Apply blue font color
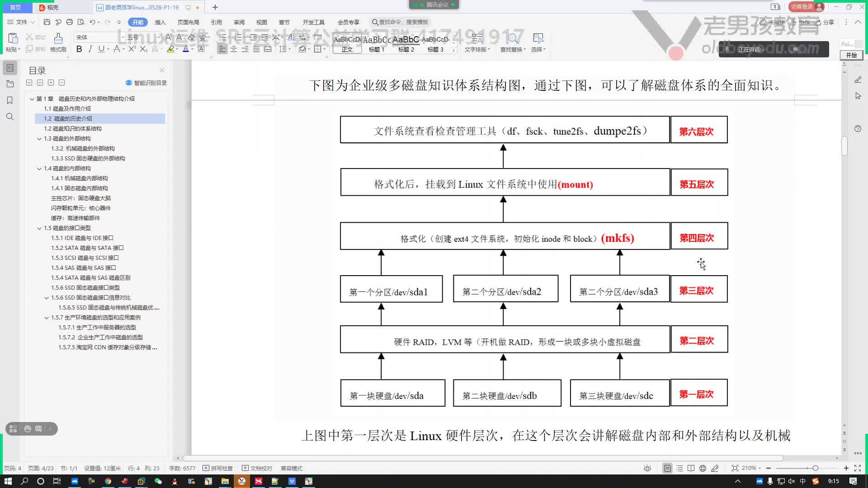 tap(185, 49)
